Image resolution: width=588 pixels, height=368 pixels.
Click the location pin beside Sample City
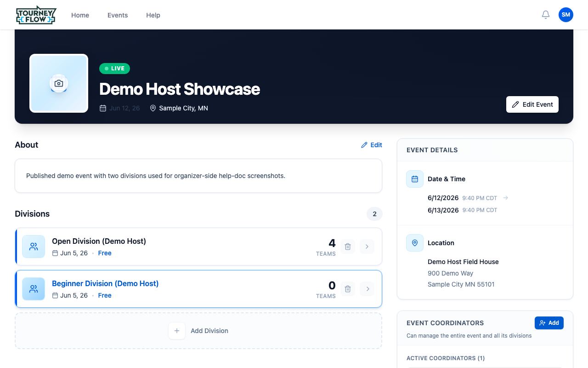coord(153,108)
